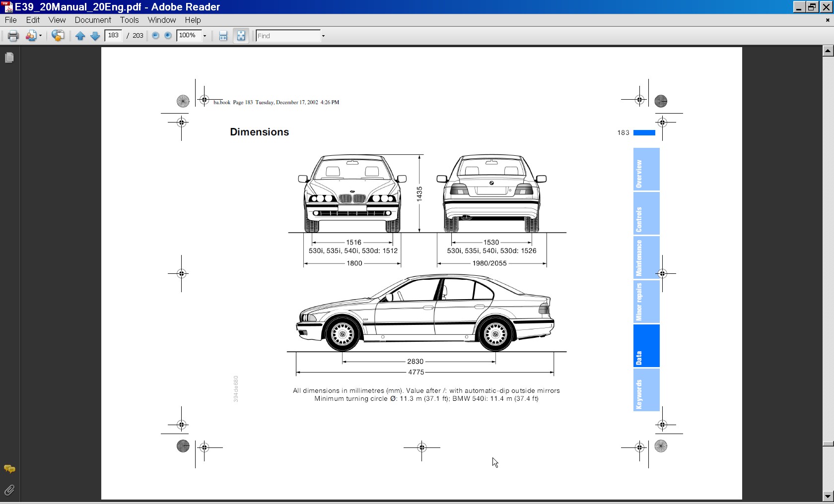Click the 1435 height value

419,194
